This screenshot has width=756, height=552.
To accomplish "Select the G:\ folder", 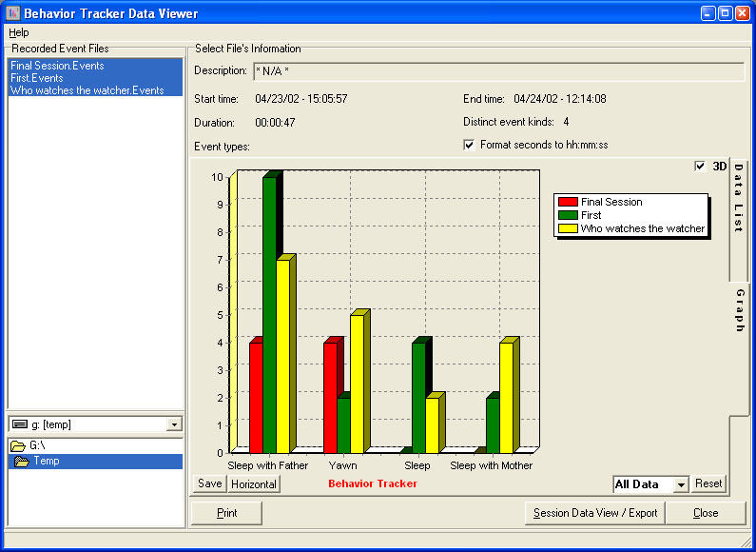I will pyautogui.click(x=95, y=445).
